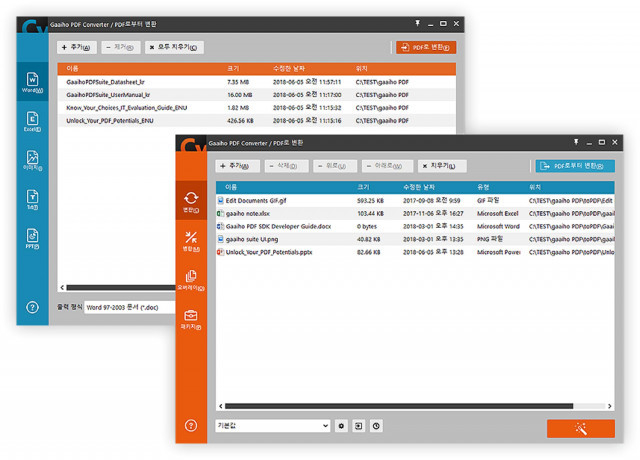Switch mode with the orange PDF로 변환 button
Image resolution: width=640 pixels, height=460 pixels.
[426, 47]
